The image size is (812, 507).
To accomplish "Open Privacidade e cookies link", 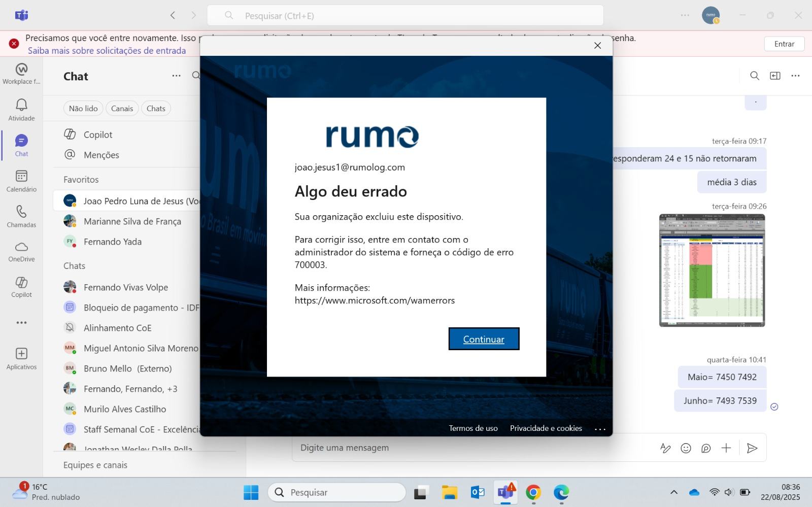I will 546,428.
